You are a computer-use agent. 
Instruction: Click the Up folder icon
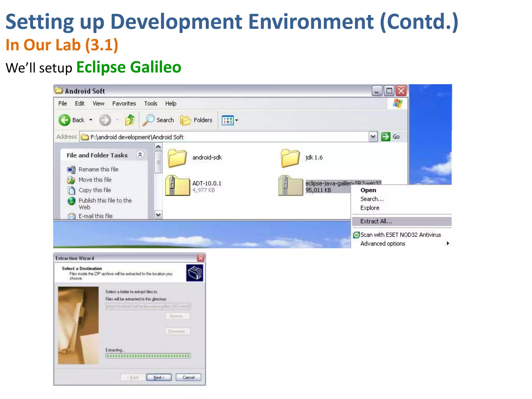point(130,120)
